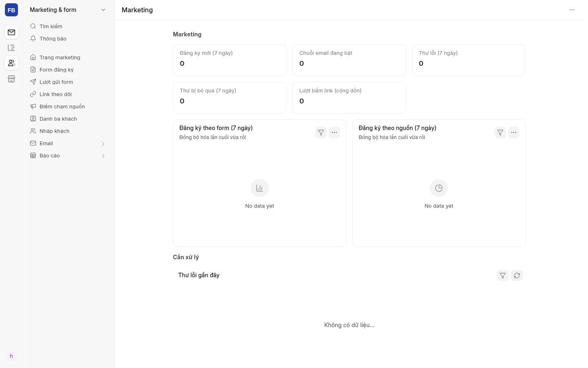Open the user avatar h at bottom left
Image resolution: width=588 pixels, height=368 pixels.
(11, 356)
